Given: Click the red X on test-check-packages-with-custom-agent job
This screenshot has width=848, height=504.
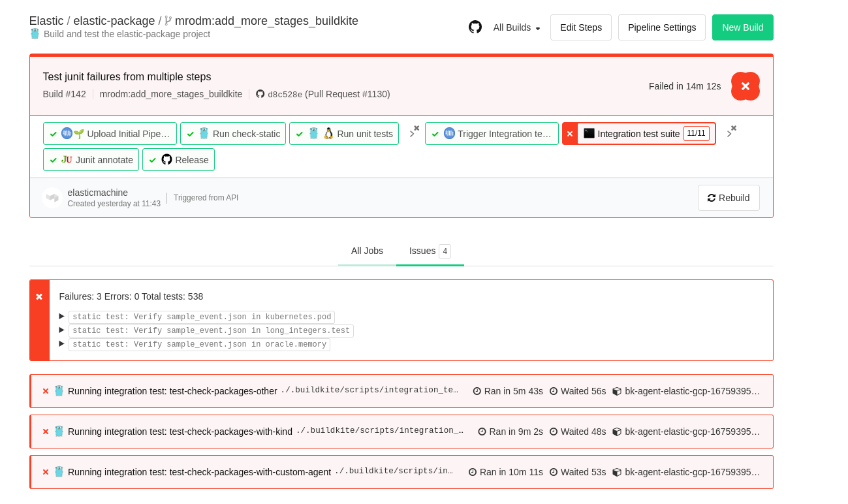Looking at the screenshot, I should coord(46,472).
